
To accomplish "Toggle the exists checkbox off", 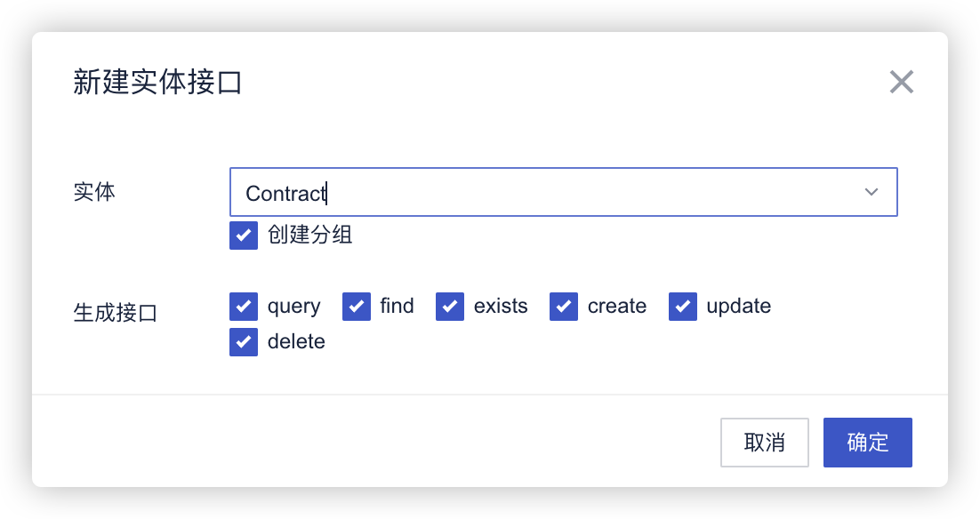I will click(x=450, y=307).
